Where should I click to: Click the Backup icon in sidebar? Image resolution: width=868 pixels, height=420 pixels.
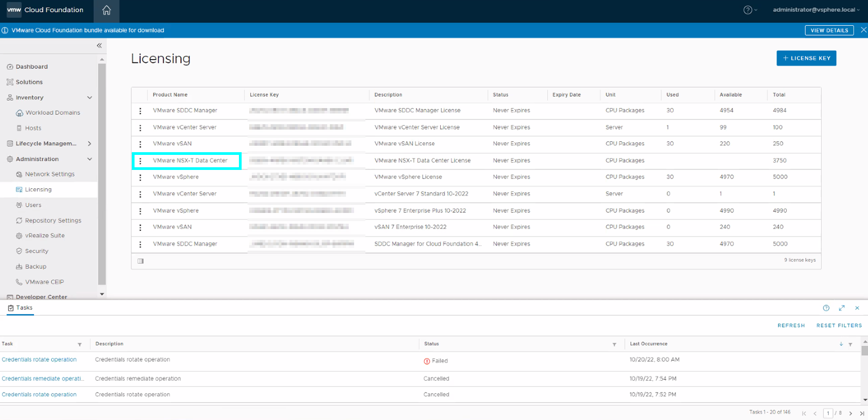point(19,267)
